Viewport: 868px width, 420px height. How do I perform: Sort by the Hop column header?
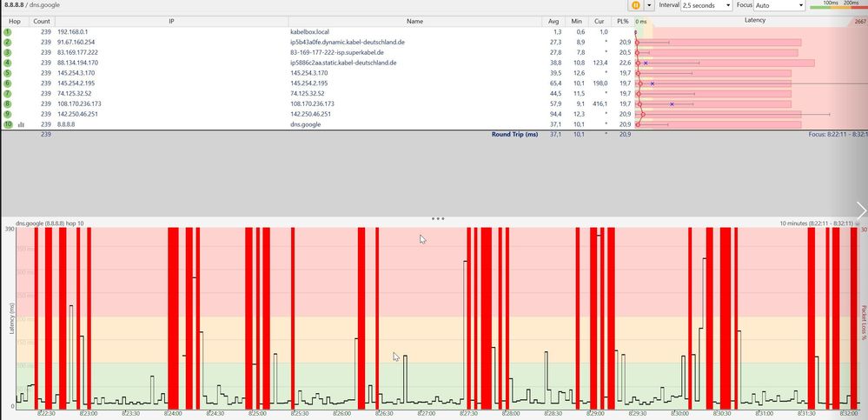(15, 21)
